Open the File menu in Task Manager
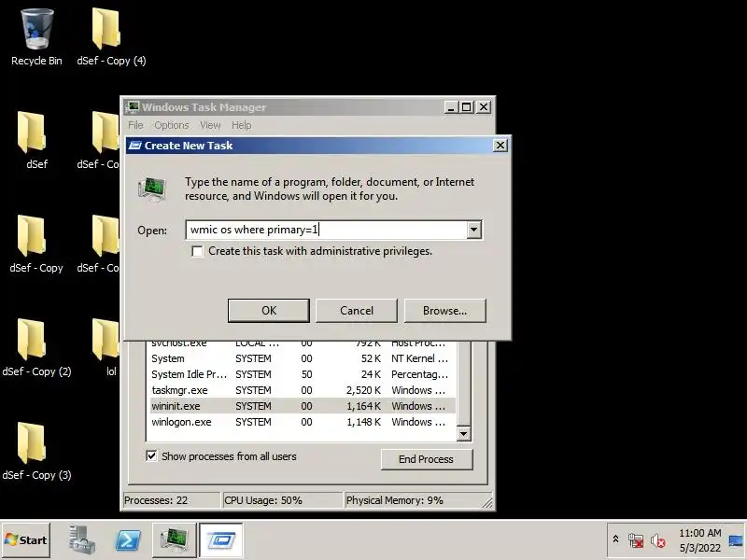Screen dimensions: 747x560 (135, 125)
